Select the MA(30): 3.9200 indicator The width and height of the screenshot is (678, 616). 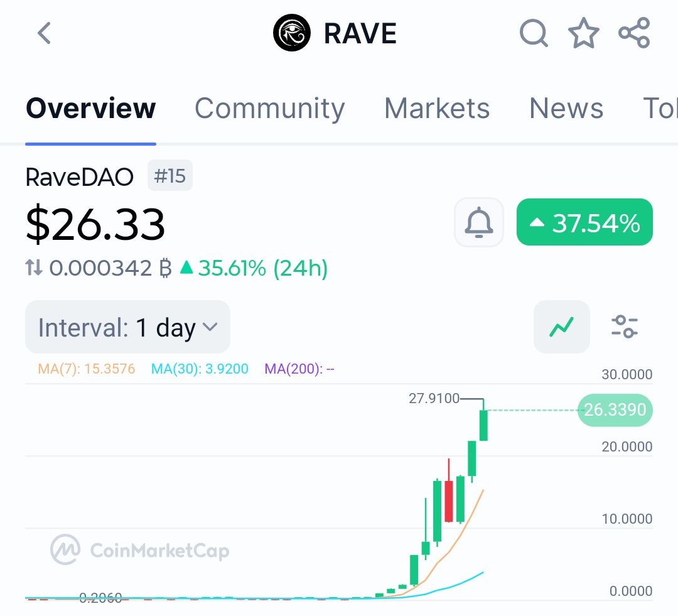200,369
